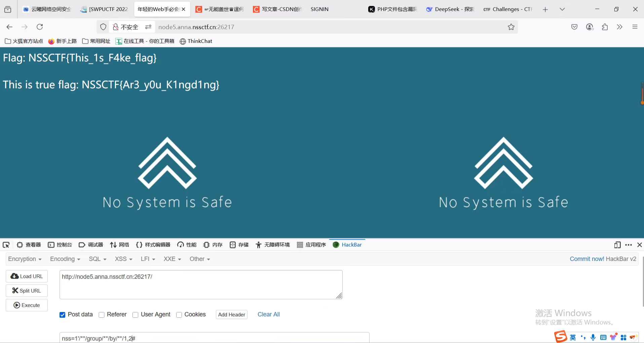Activate the element picker in devtools
The image size is (644, 343).
(x=6, y=245)
